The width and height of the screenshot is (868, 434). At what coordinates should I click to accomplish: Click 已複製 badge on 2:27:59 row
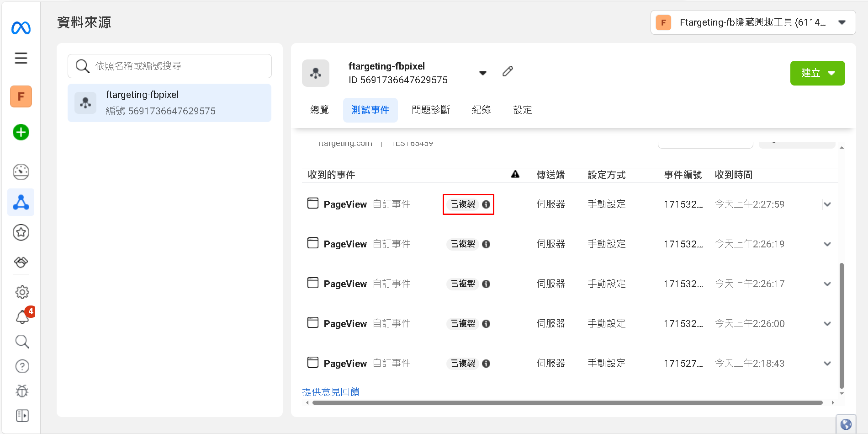click(x=463, y=204)
